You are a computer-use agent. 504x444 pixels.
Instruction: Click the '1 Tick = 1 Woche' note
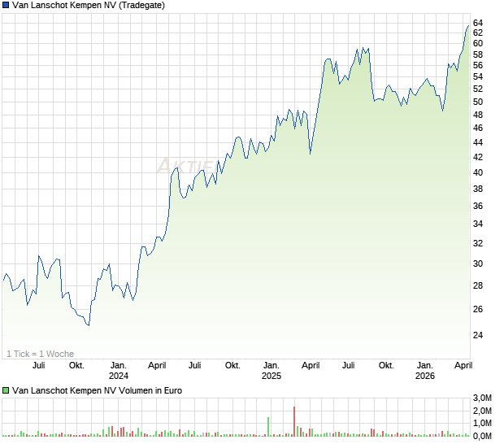click(x=40, y=354)
